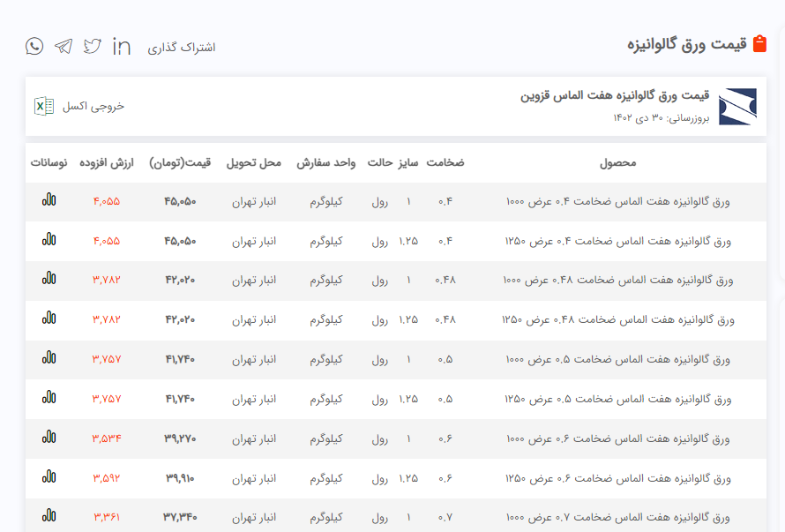Click the محصول column header
Image resolution: width=785 pixels, height=532 pixels.
617,163
